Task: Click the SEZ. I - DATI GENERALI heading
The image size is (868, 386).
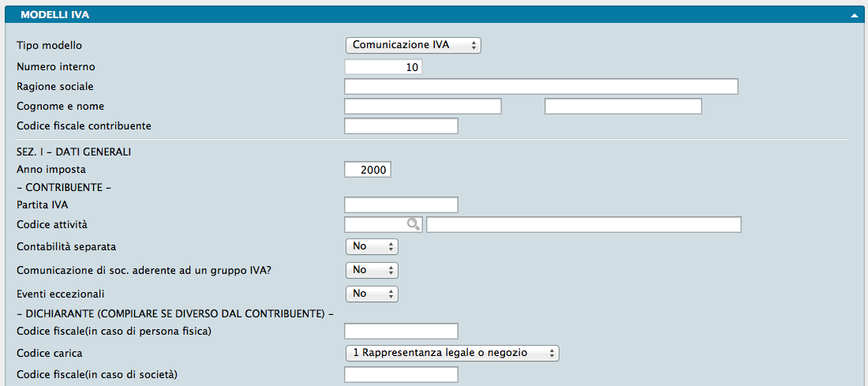Action: (x=73, y=151)
